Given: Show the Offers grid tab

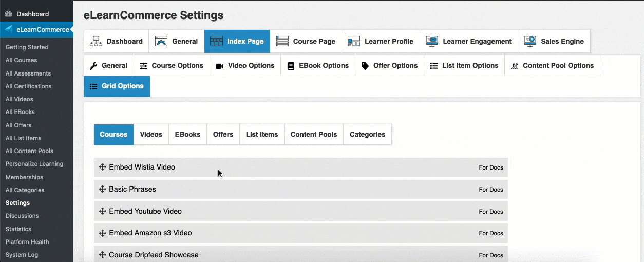Looking at the screenshot, I should [x=223, y=134].
